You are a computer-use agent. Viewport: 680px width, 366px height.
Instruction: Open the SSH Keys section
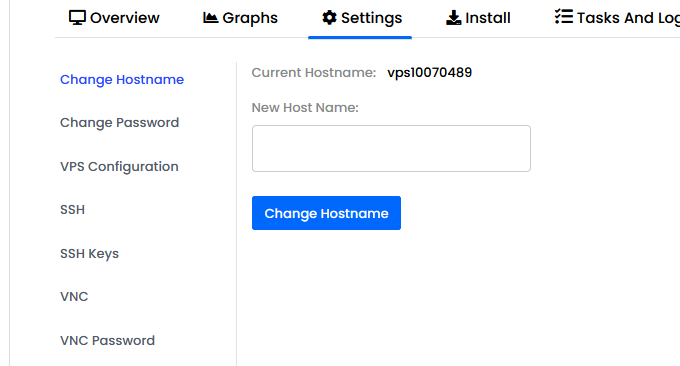click(89, 254)
